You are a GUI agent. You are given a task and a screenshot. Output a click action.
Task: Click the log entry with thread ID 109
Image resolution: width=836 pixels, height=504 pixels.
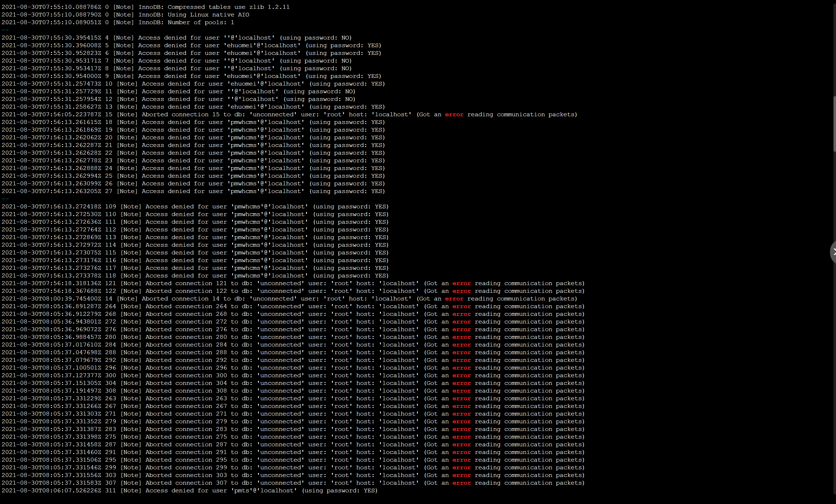click(195, 207)
